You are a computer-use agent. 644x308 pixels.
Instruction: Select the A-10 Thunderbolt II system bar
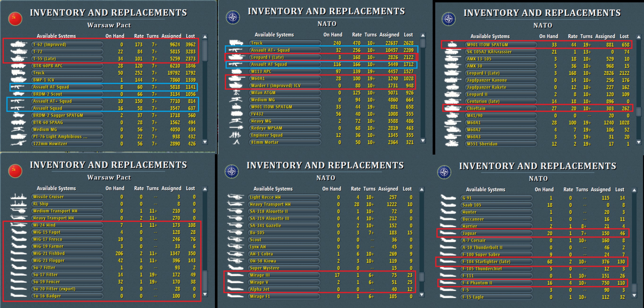point(496,247)
